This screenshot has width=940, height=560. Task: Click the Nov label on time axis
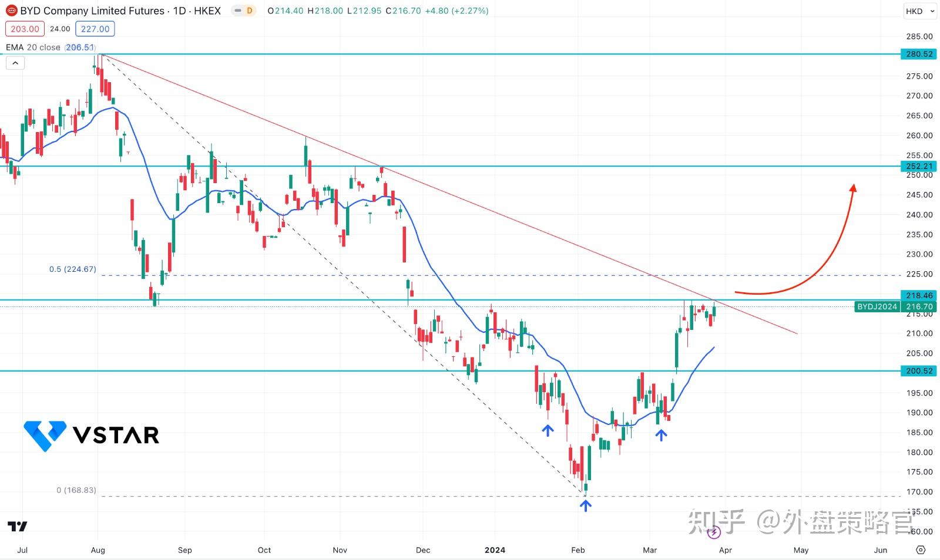click(340, 550)
